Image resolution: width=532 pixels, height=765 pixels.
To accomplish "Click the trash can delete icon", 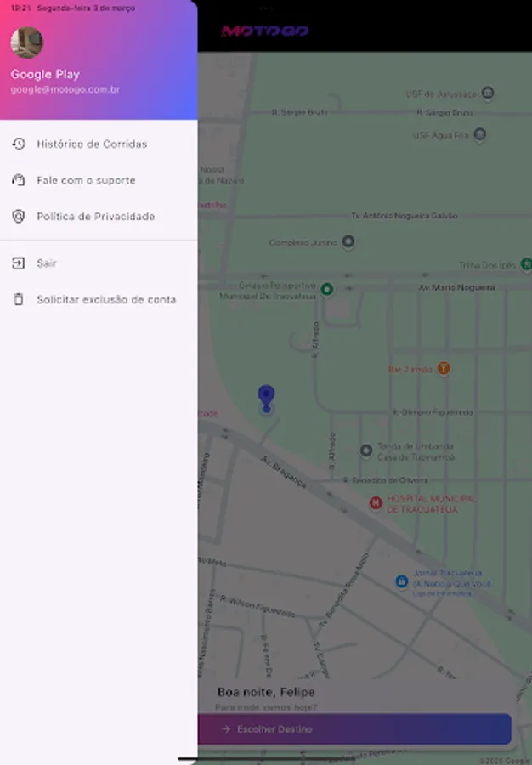I will [19, 299].
